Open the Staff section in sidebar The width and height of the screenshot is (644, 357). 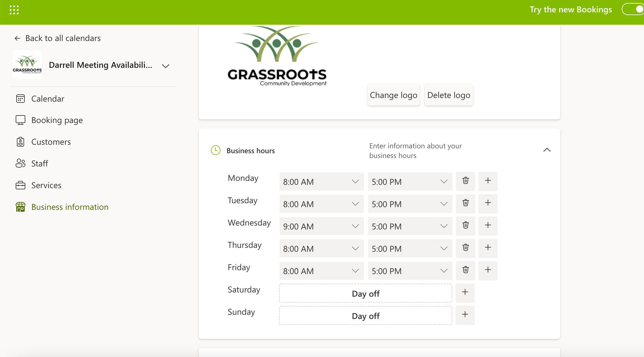tap(39, 163)
